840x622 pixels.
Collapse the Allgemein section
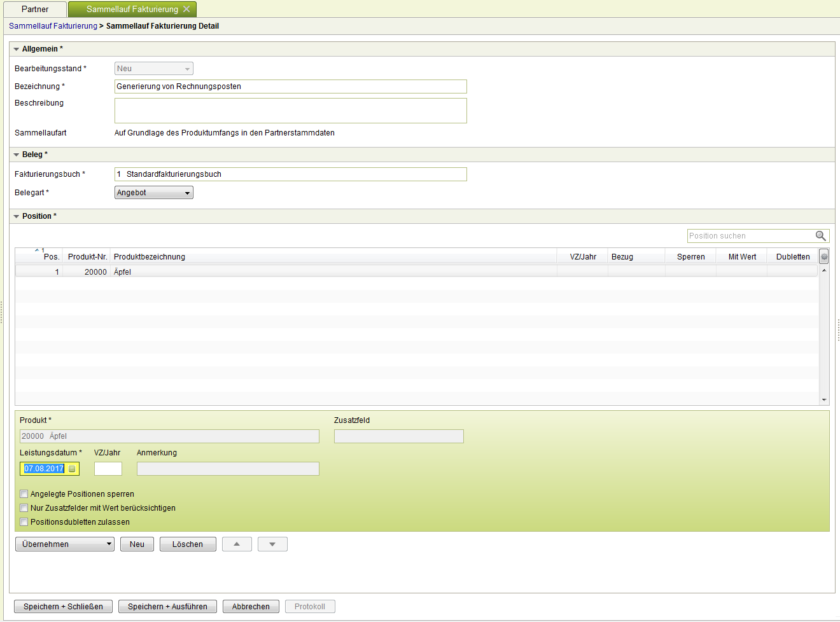pos(17,49)
